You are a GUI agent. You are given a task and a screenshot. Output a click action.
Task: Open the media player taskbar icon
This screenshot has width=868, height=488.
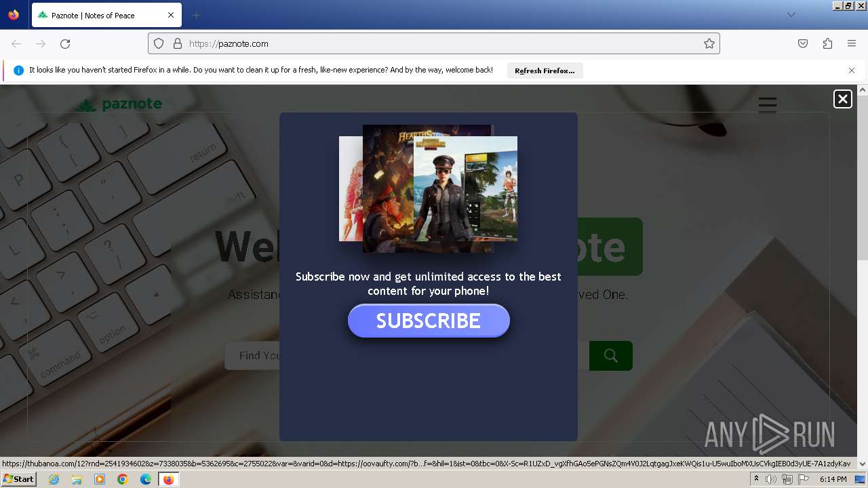pos(100,479)
